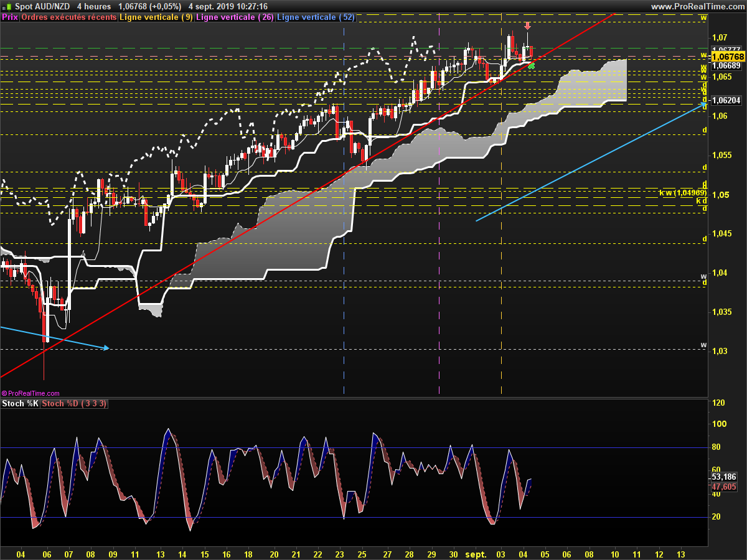Image resolution: width=747 pixels, height=560 pixels.
Task: Click the arrowhead of the short blue arrow at the lower left
Action: pos(106,348)
